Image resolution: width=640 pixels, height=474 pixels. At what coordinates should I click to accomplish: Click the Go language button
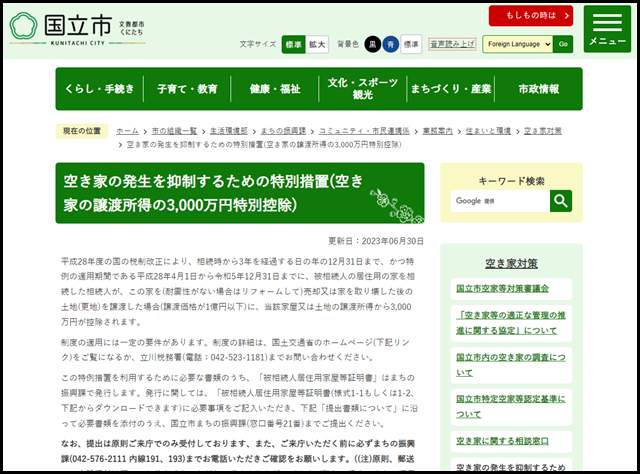pyautogui.click(x=563, y=44)
